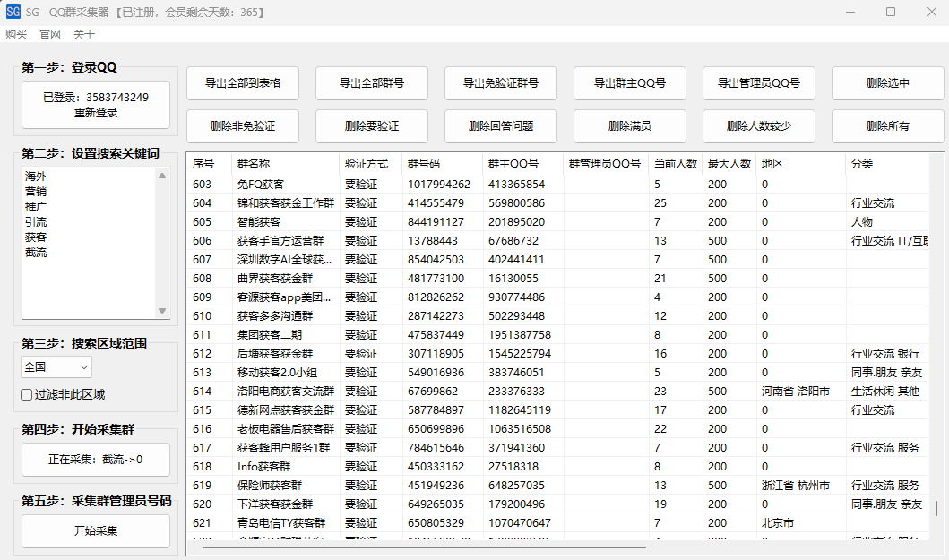Expand the 全国 region dropdown

(56, 366)
